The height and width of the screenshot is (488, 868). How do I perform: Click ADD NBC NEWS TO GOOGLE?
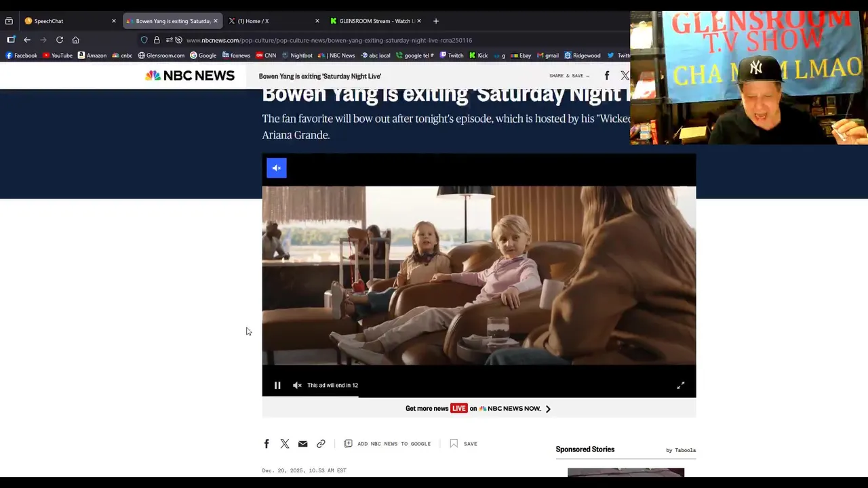[x=387, y=444]
